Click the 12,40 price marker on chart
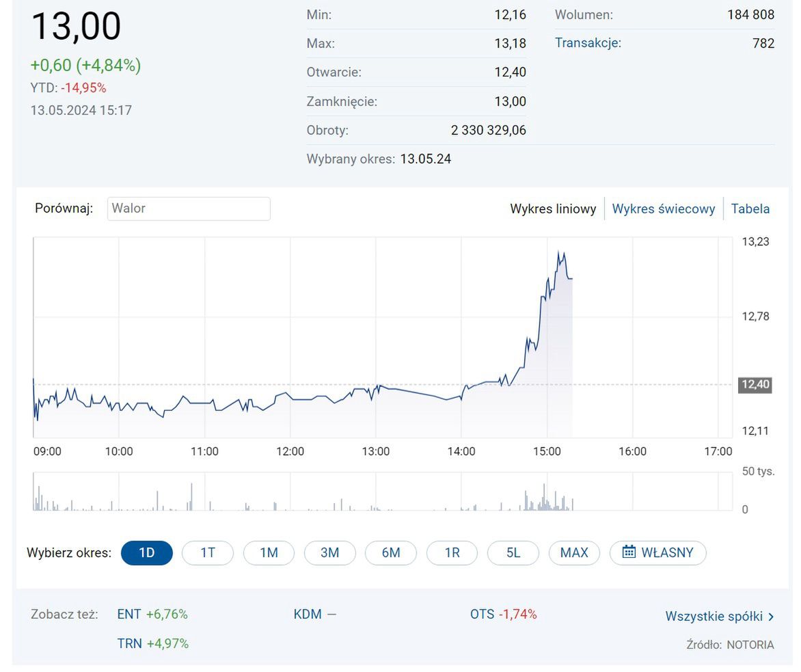This screenshot has width=801, height=672. 755,384
